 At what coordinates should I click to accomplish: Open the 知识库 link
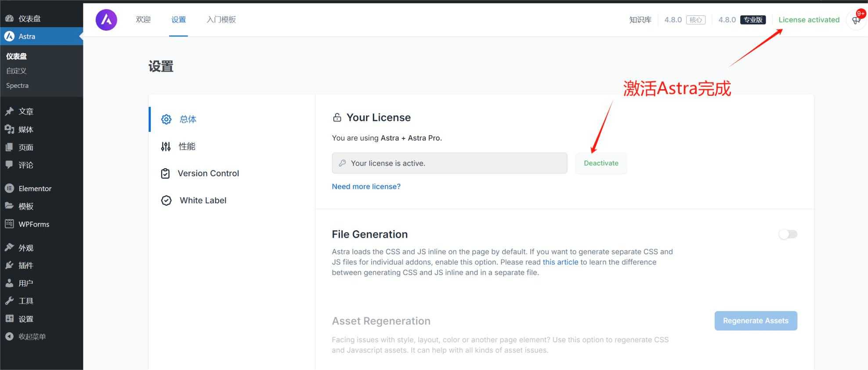(x=640, y=20)
